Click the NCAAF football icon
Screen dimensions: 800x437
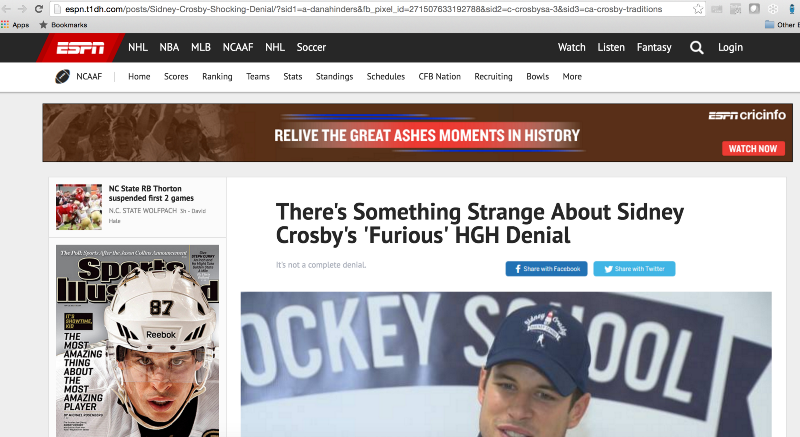click(62, 76)
